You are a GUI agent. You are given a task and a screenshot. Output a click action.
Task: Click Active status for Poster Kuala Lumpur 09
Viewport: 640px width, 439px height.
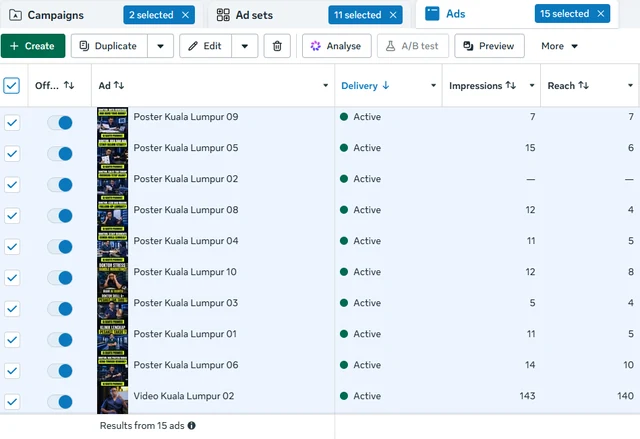click(367, 117)
